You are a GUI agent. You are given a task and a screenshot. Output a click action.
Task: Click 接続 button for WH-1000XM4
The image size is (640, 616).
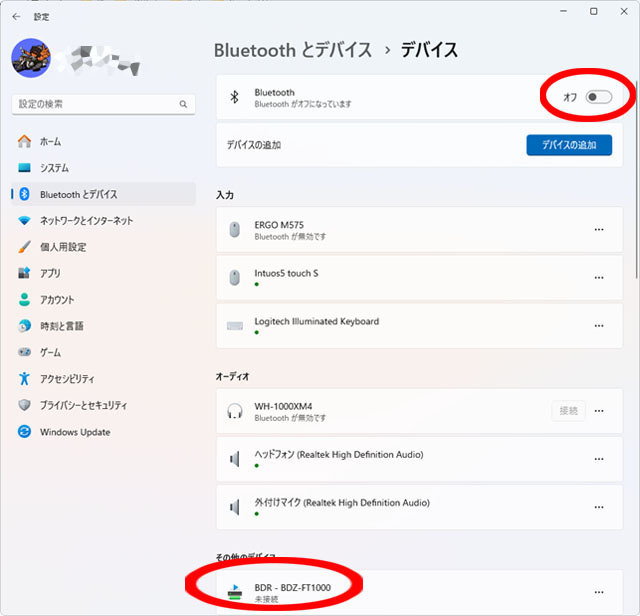click(x=569, y=411)
